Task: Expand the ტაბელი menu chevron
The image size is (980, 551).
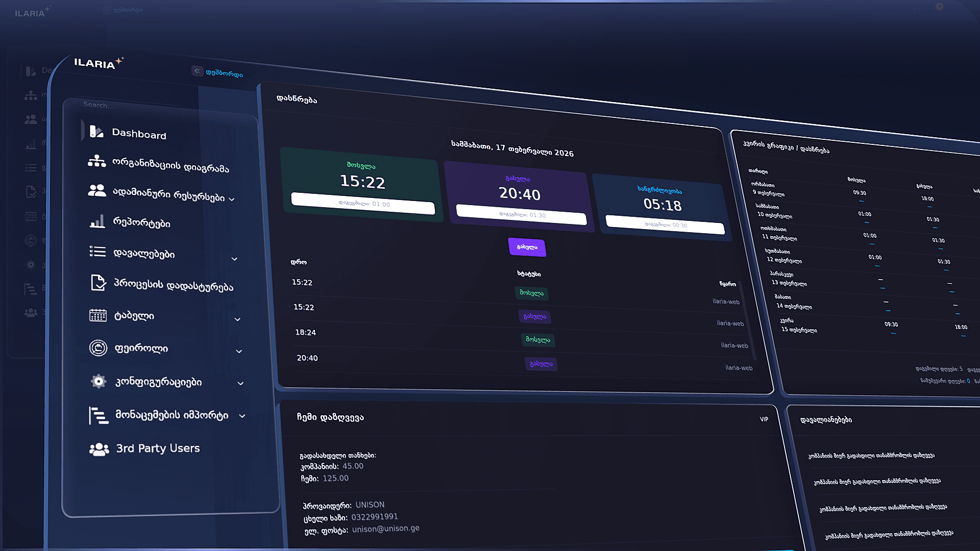Action: (237, 319)
